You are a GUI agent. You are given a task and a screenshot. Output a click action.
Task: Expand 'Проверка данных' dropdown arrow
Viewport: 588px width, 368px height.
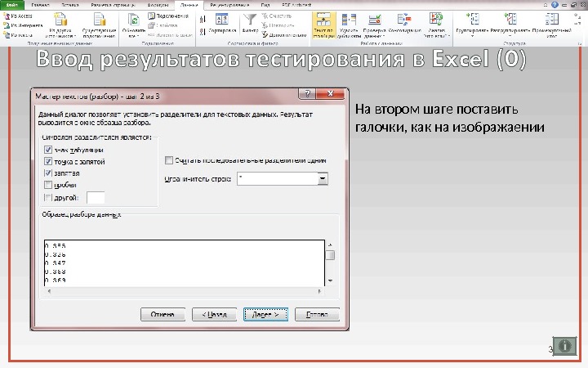(383, 37)
